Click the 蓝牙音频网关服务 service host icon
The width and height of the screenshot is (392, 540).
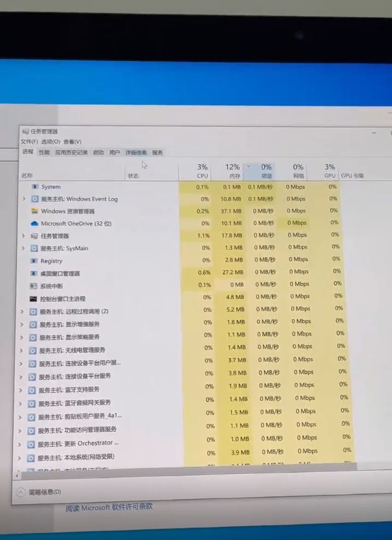[x=31, y=403]
